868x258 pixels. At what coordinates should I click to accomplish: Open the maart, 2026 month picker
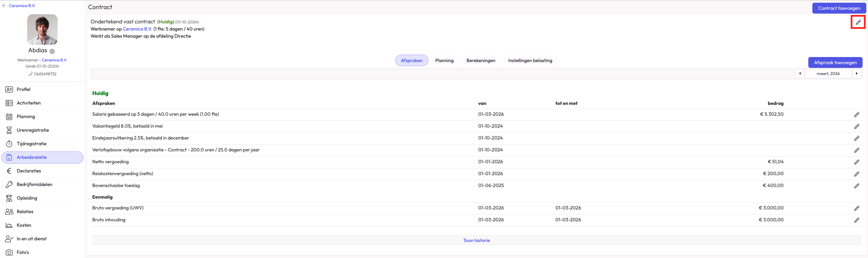tap(828, 74)
